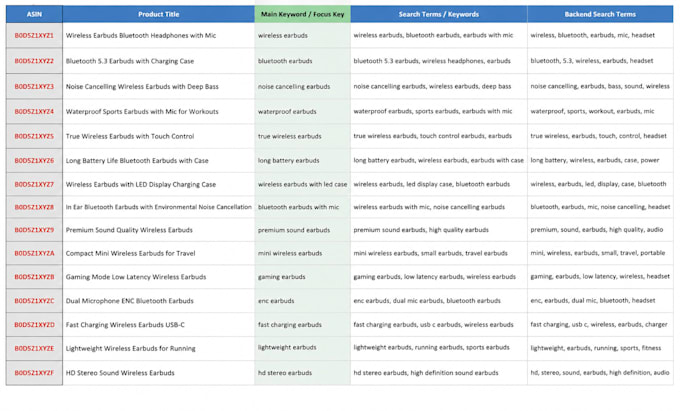The height and width of the screenshot is (411, 680).
Task: Click search terms 'hd stereo earbuds, high definition sound earbuds'
Action: [x=426, y=372]
